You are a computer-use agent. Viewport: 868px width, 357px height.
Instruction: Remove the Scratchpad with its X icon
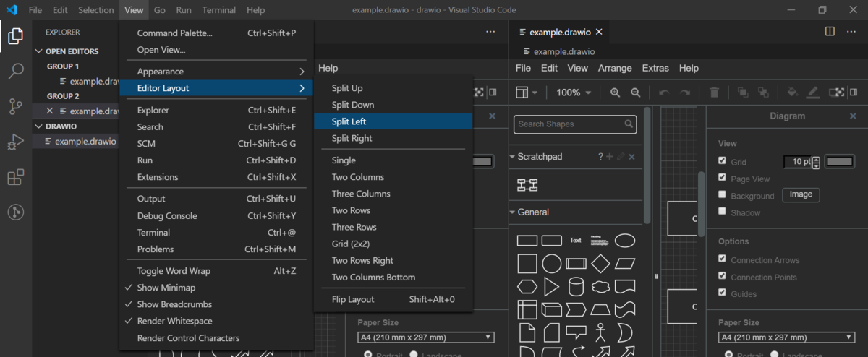click(x=631, y=157)
